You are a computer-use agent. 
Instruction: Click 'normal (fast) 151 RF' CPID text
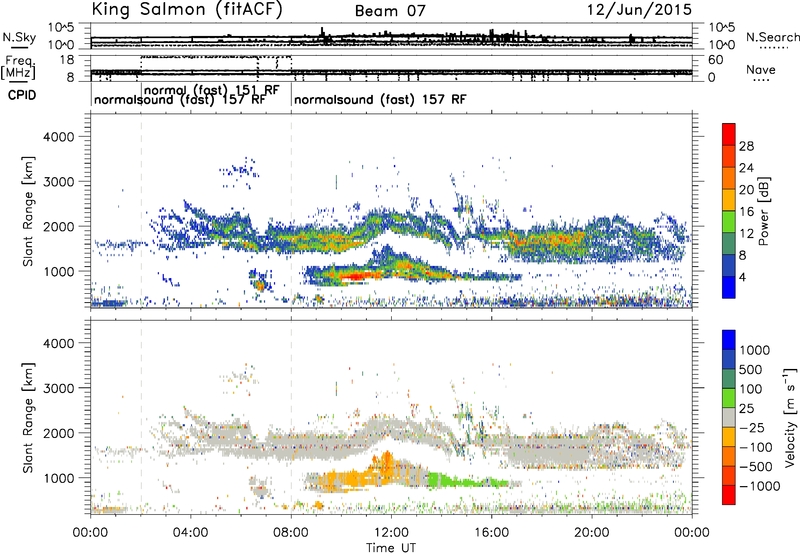(x=212, y=90)
